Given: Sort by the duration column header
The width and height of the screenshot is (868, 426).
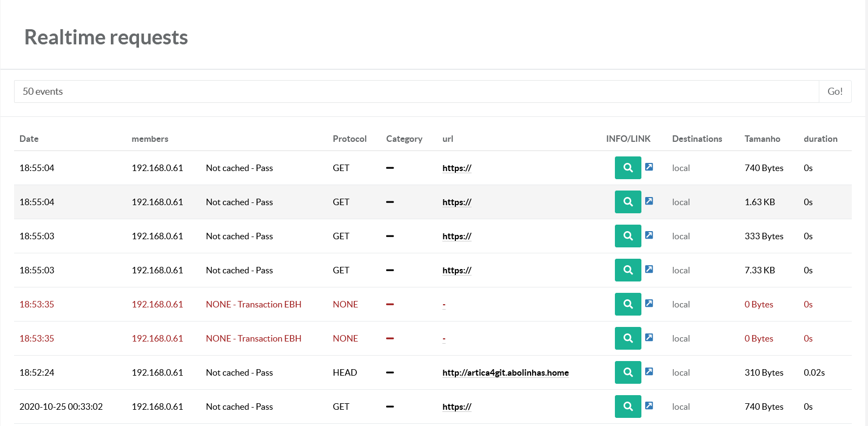Looking at the screenshot, I should tap(820, 139).
